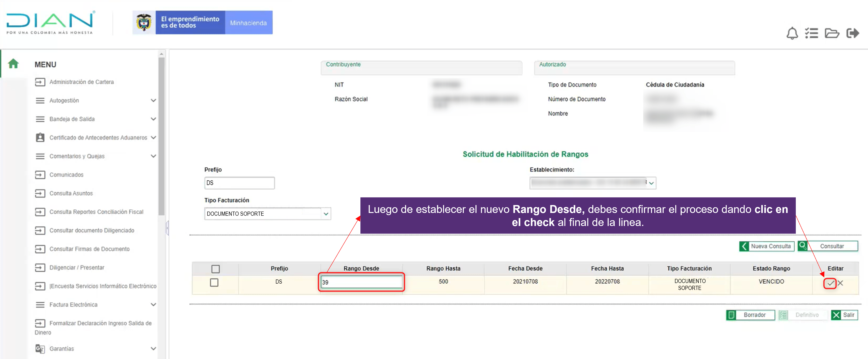Go to home via house icon

[13, 63]
